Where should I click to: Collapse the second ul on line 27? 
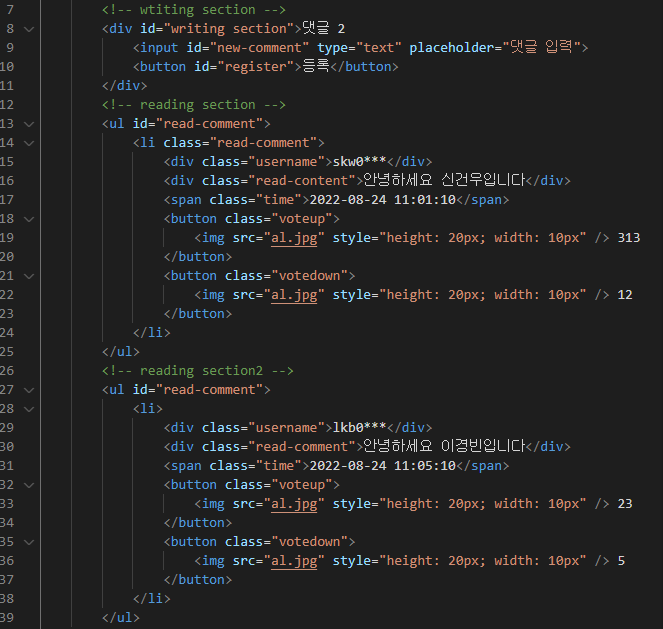pos(29,390)
